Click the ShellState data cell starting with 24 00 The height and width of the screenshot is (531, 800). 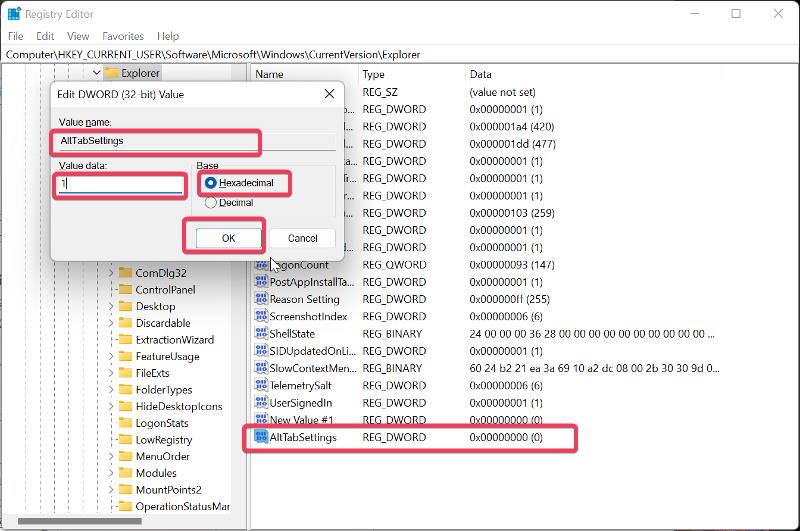[592, 334]
